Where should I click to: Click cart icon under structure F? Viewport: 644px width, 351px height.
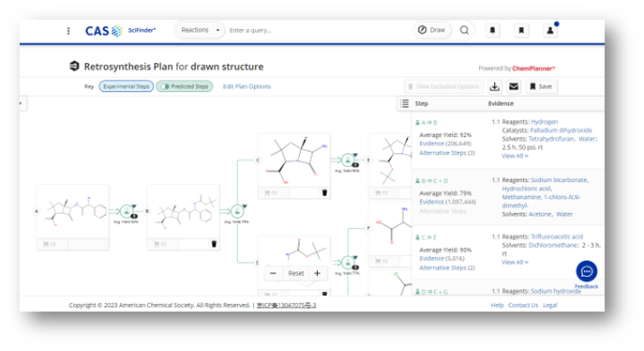click(382, 261)
